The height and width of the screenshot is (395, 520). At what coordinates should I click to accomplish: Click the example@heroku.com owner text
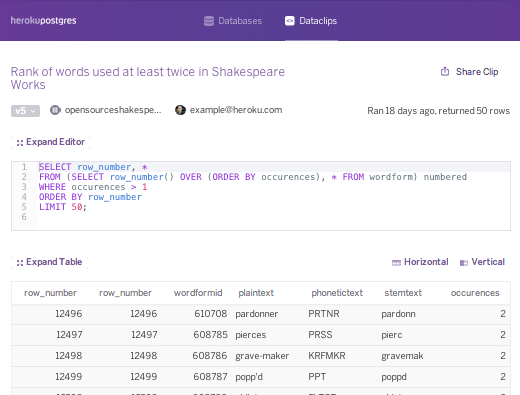(x=236, y=110)
